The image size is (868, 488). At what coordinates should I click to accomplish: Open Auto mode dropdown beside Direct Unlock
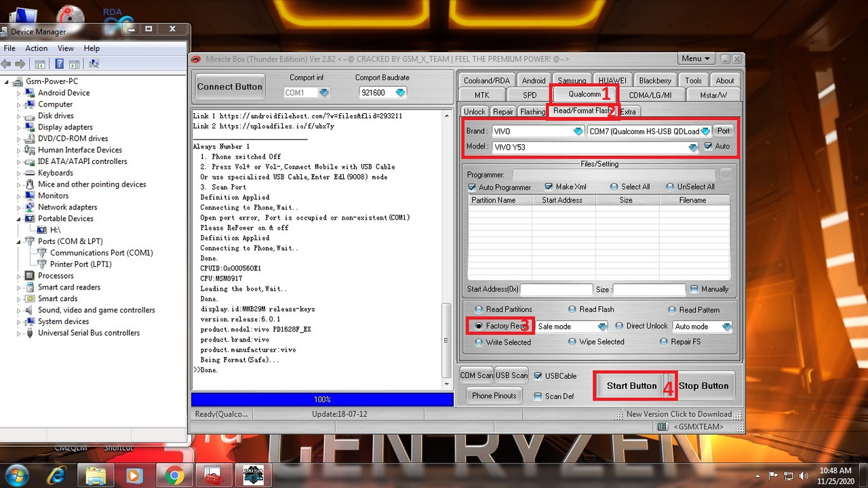coord(726,327)
